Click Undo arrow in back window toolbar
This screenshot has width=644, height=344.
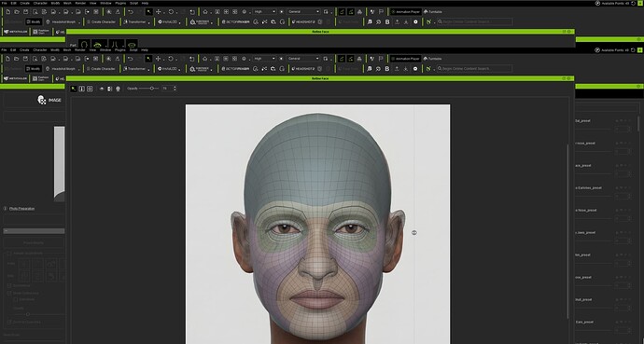[x=130, y=12]
